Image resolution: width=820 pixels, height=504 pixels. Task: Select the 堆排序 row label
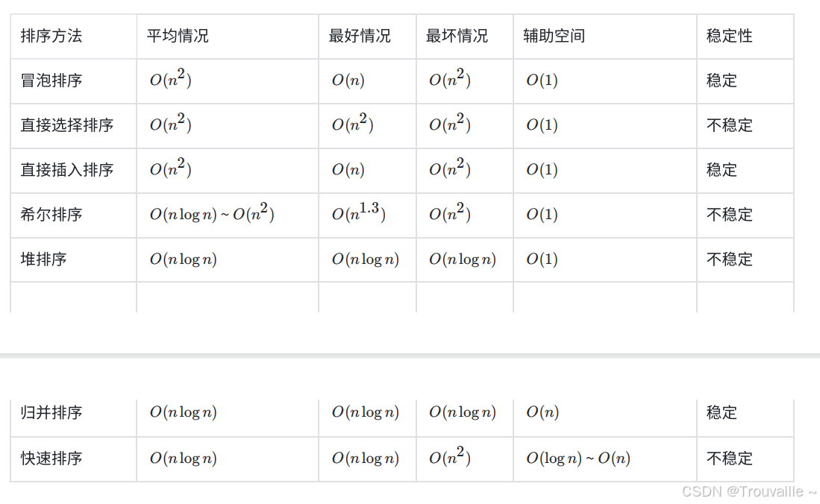coord(43,259)
